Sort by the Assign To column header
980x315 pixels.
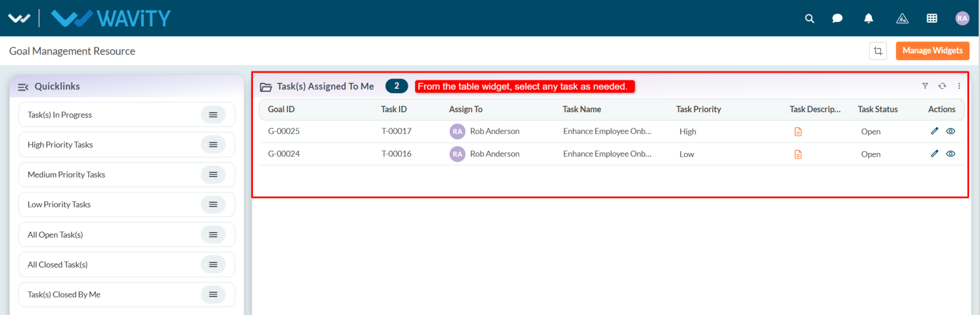click(x=466, y=109)
